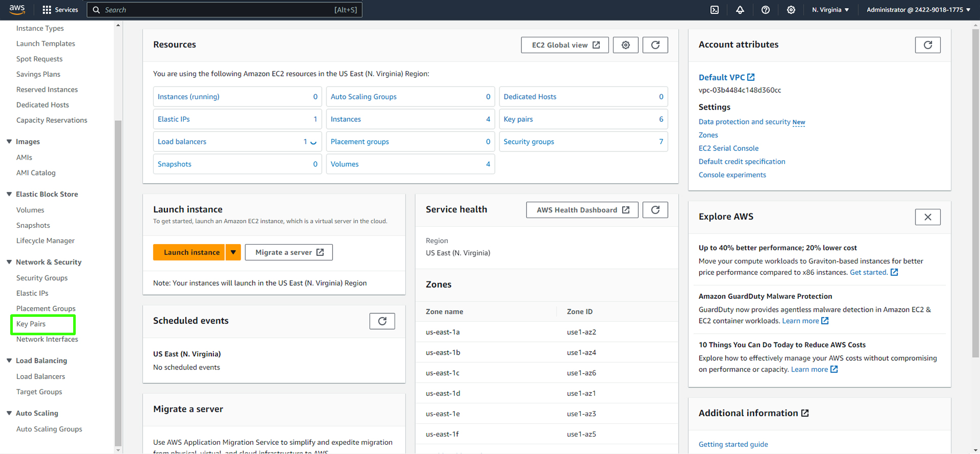Click the search input field
The image size is (980, 454).
225,10
